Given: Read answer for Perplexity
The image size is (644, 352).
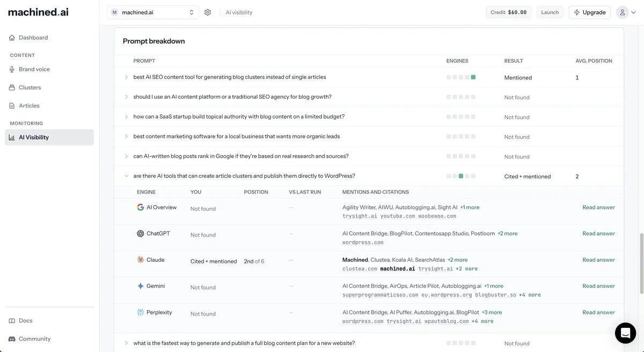Looking at the screenshot, I should [x=598, y=313].
